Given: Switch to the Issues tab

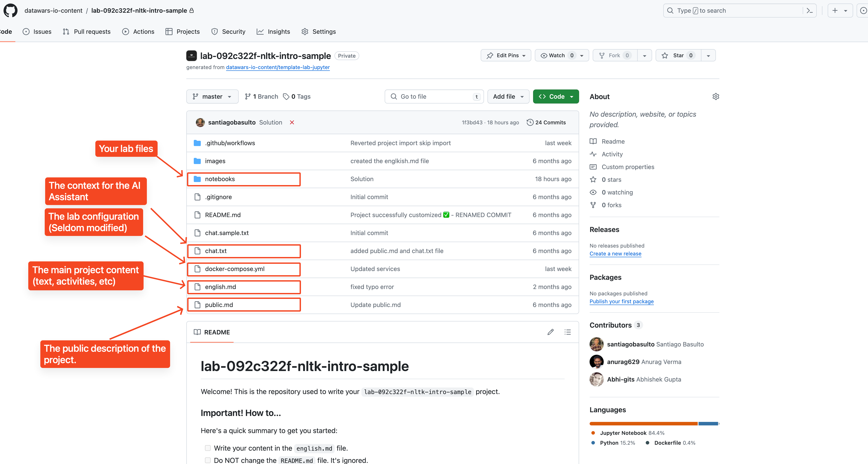Looking at the screenshot, I should coord(37,32).
